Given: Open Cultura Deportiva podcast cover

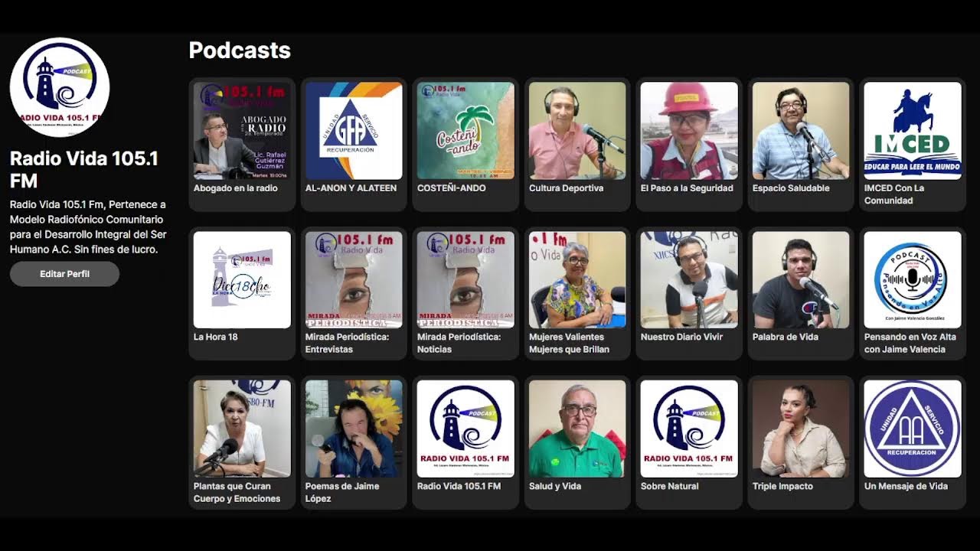Looking at the screenshot, I should pyautogui.click(x=577, y=131).
